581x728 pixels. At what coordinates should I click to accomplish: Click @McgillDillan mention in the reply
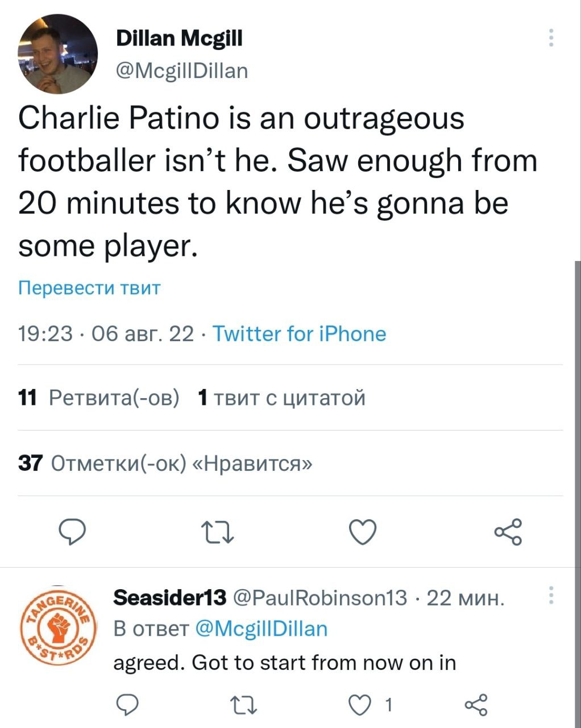click(261, 628)
